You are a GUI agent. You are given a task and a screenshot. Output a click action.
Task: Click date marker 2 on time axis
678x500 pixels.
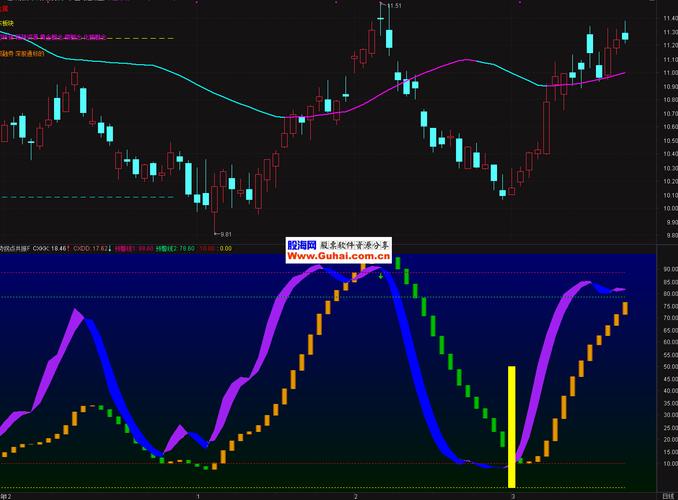click(x=355, y=495)
